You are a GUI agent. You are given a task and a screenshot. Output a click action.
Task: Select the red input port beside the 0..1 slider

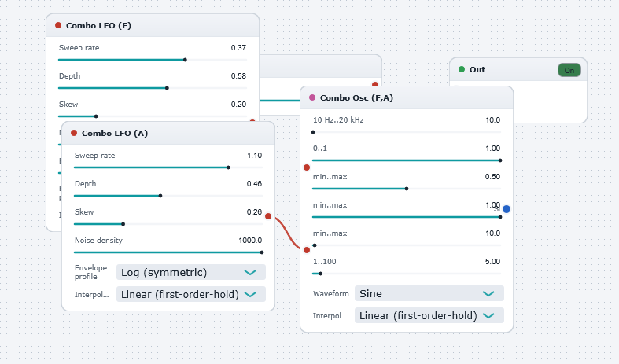(307, 167)
